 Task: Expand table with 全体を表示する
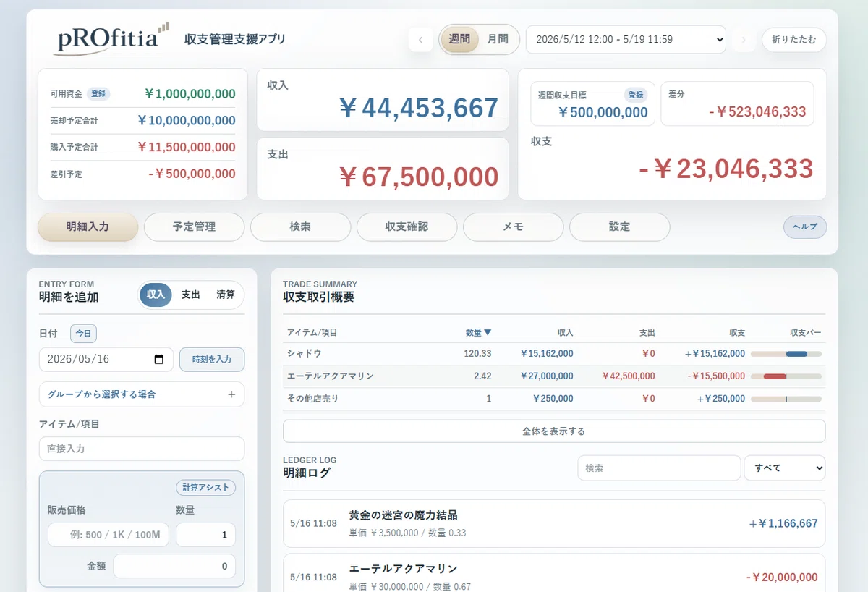(554, 431)
